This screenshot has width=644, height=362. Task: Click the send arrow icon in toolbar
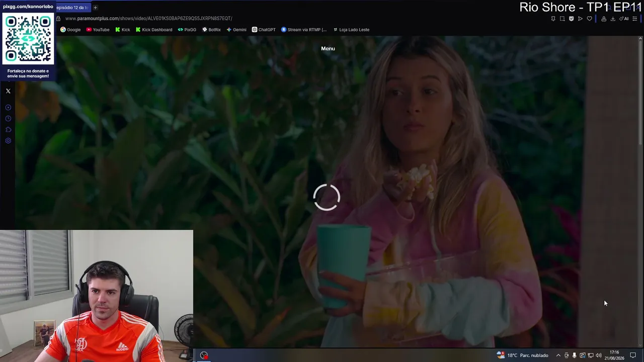(580, 19)
